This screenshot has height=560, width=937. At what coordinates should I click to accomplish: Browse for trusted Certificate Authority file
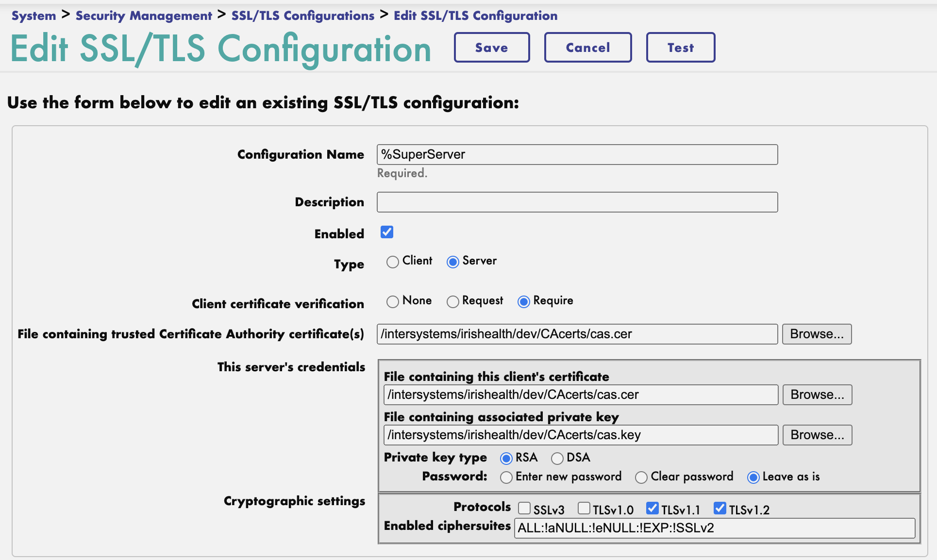point(817,334)
